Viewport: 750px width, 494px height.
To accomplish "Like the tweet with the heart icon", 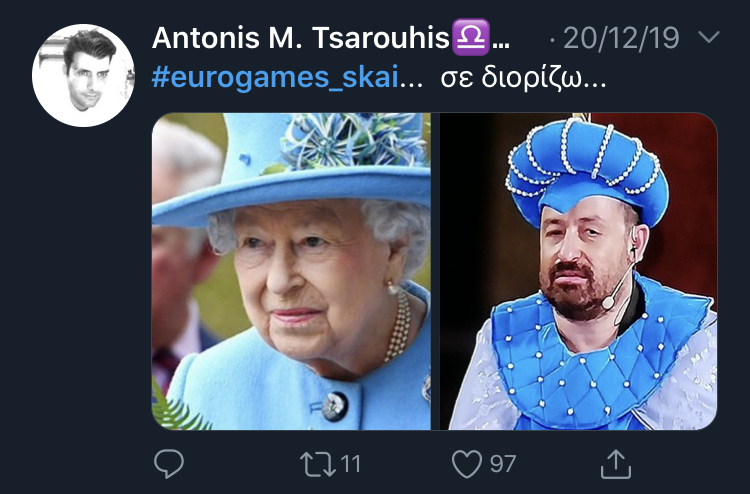I will tap(467, 464).
